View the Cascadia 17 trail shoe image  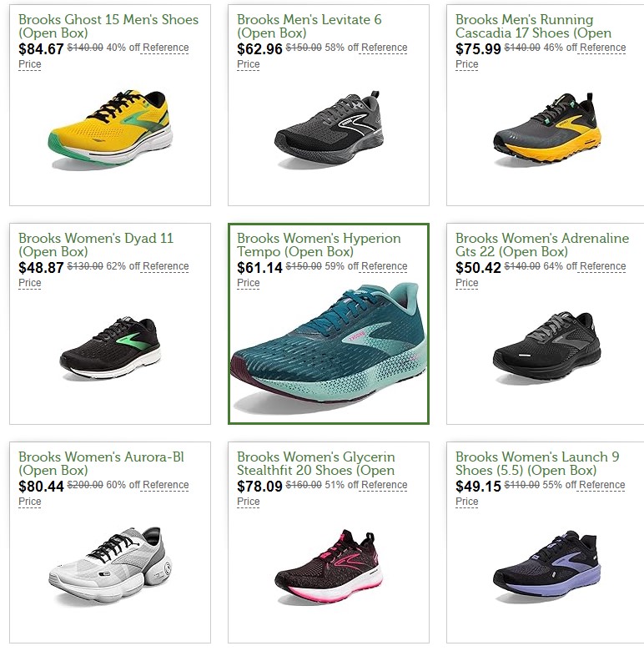(x=547, y=129)
